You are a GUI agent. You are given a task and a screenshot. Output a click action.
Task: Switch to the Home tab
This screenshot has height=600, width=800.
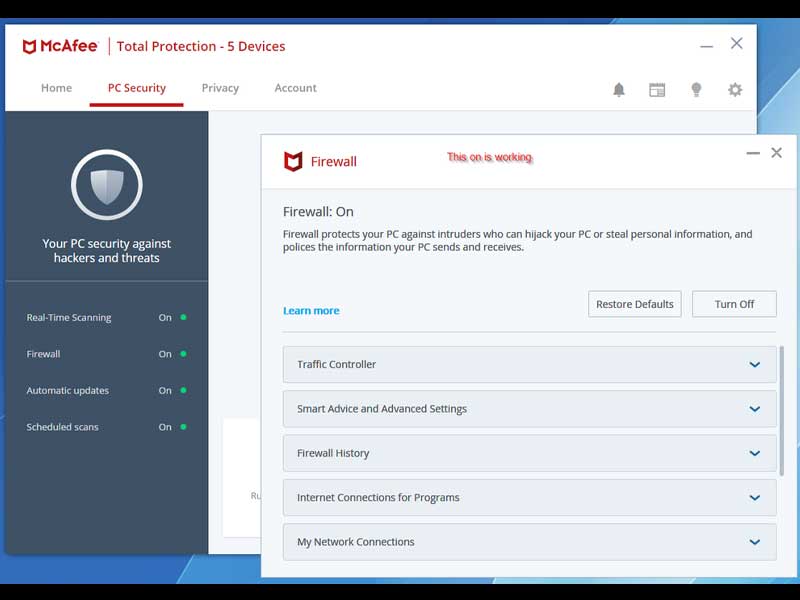56,88
